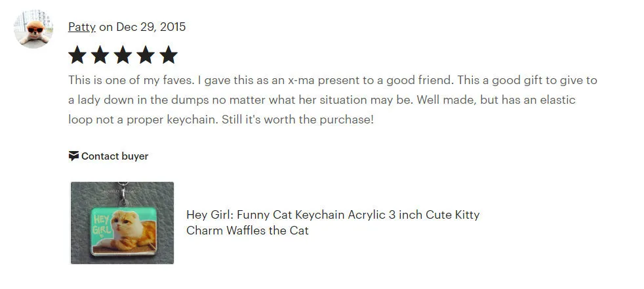Select the second rating star

100,55
